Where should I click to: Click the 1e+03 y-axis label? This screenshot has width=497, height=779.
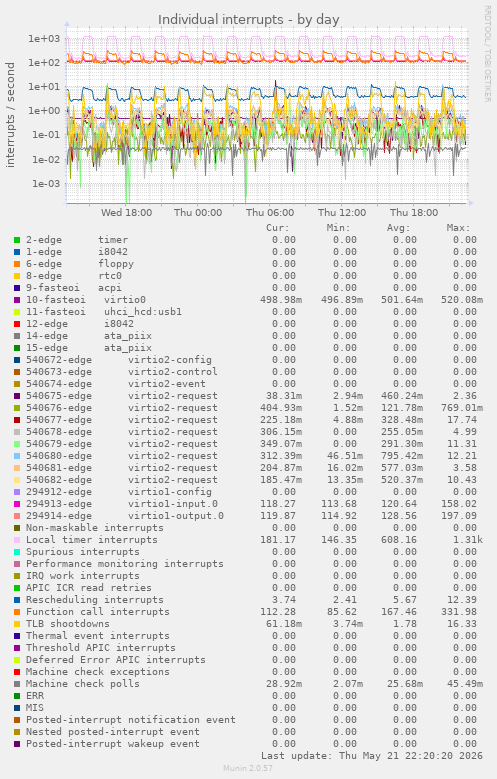tap(44, 39)
